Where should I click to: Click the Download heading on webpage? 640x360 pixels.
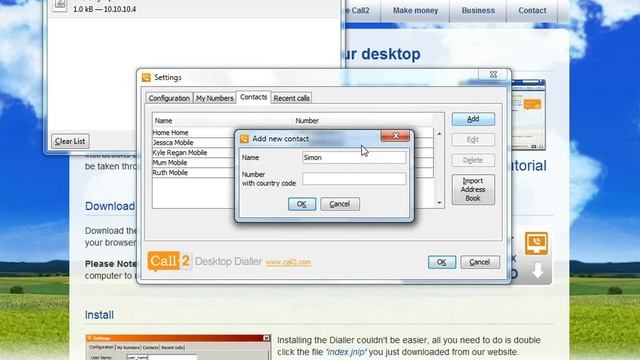click(x=110, y=206)
